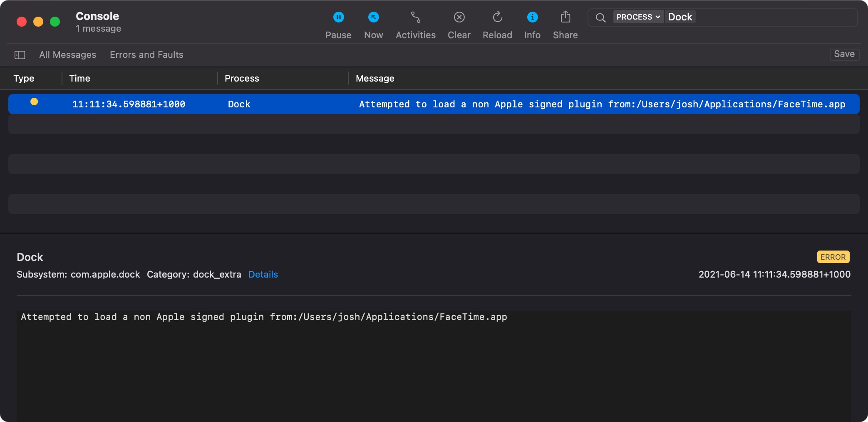The height and width of the screenshot is (422, 868).
Task: Open the Share menu
Action: [x=565, y=23]
